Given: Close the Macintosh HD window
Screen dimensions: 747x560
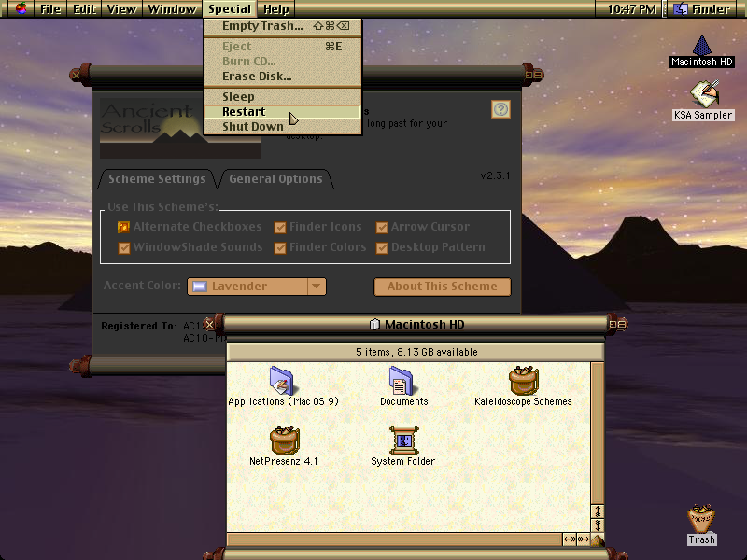Looking at the screenshot, I should tap(209, 325).
